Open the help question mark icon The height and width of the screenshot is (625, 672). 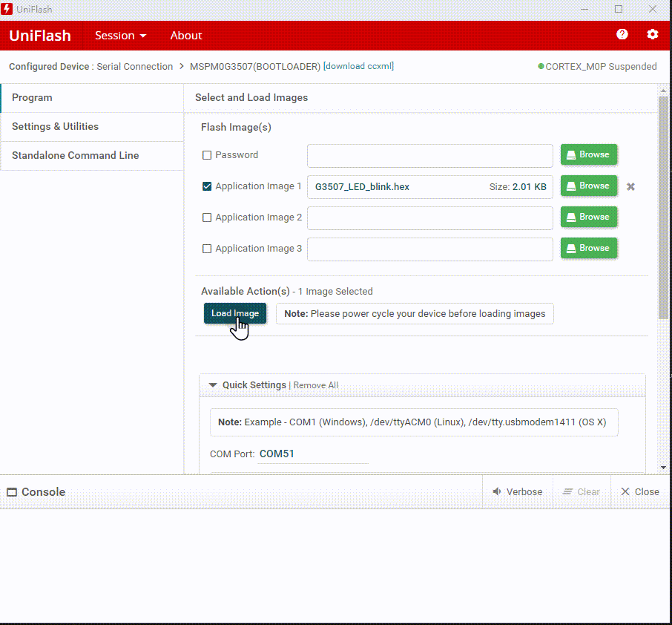622,34
